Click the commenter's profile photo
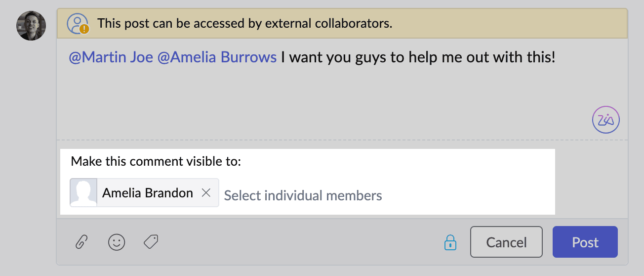The height and width of the screenshot is (276, 644). 31,26
